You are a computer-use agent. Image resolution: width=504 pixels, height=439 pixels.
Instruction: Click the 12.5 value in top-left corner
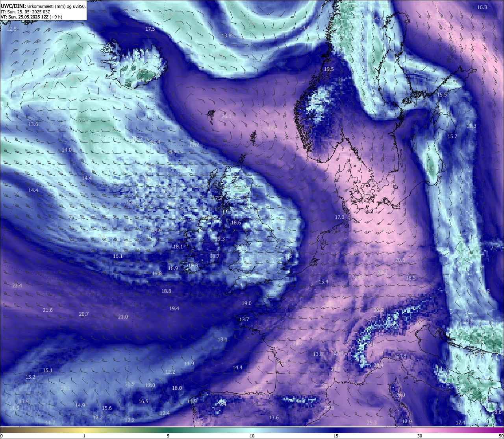11,29
